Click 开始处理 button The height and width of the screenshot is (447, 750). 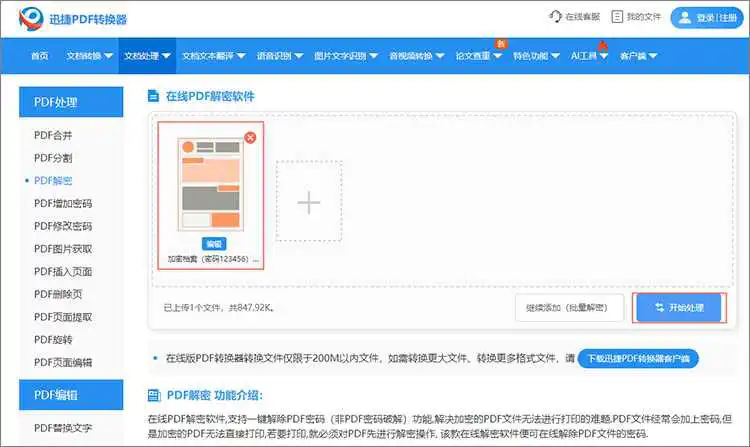679,307
